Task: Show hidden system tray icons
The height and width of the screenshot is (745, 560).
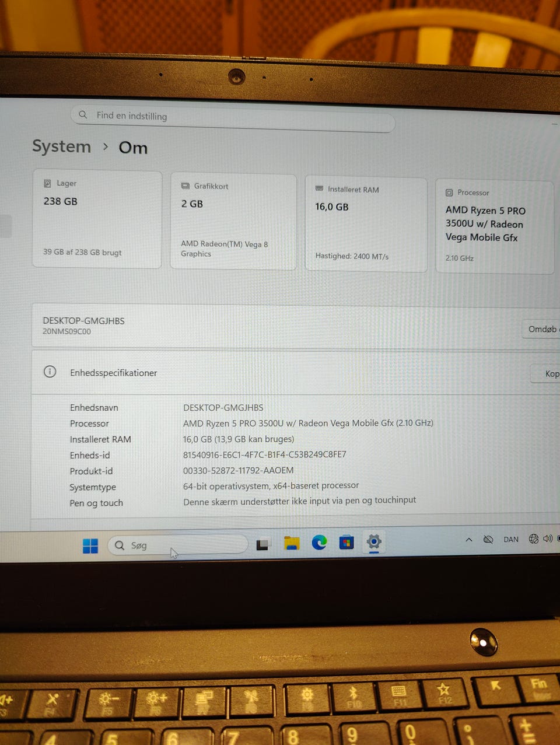Action: point(469,540)
